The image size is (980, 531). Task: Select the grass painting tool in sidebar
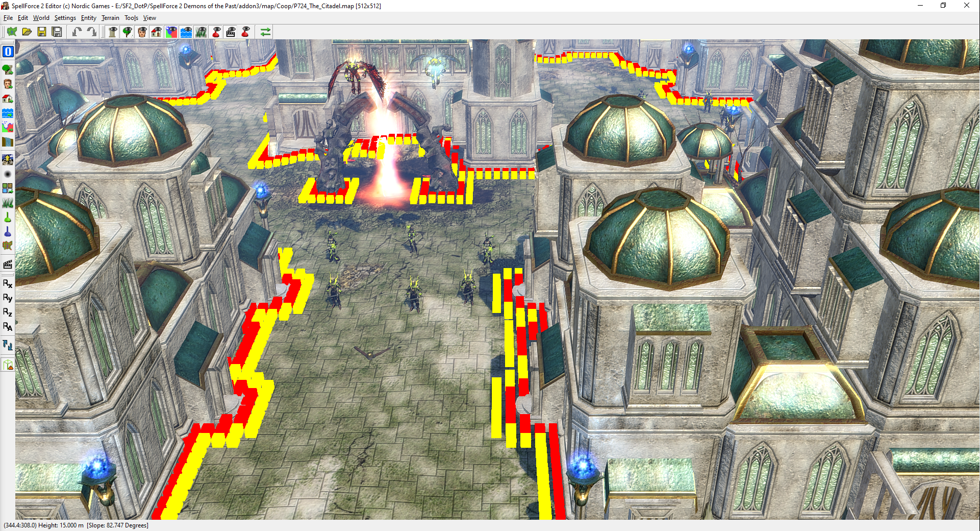pyautogui.click(x=8, y=203)
